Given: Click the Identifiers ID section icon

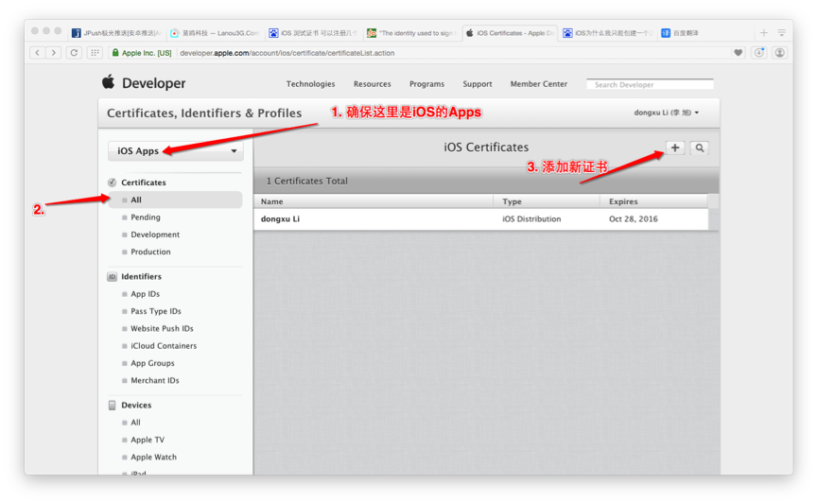Looking at the screenshot, I should click(x=112, y=276).
